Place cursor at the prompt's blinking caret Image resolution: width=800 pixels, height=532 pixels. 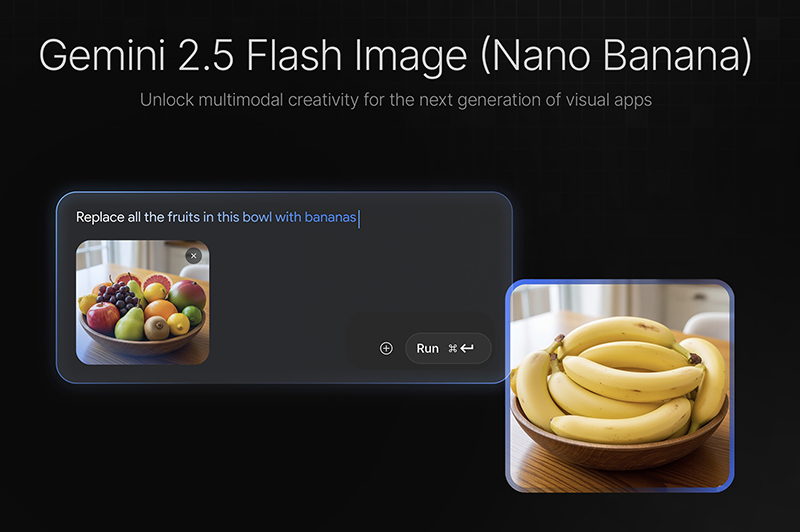tap(359, 219)
